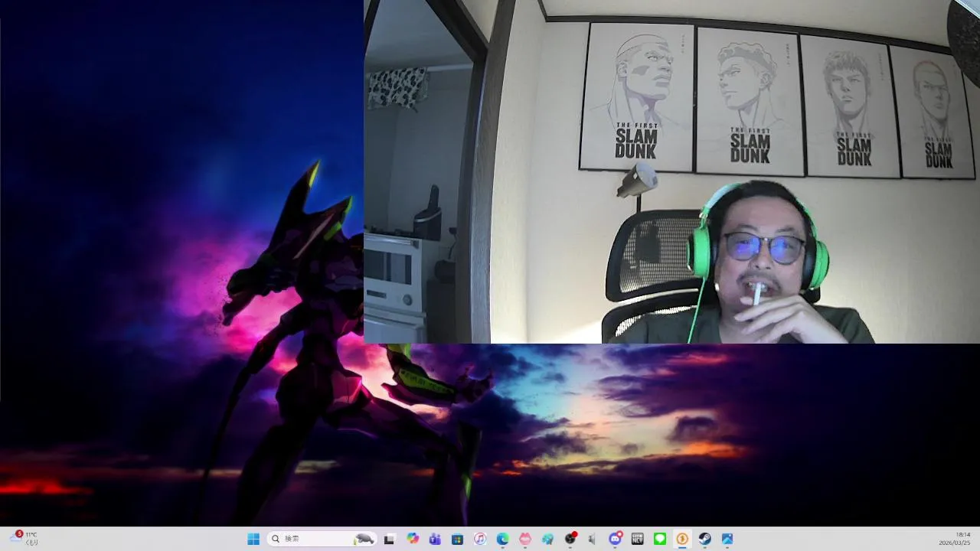Viewport: 980px width, 551px height.
Task: Launch Copilot from the taskbar
Action: point(413,539)
